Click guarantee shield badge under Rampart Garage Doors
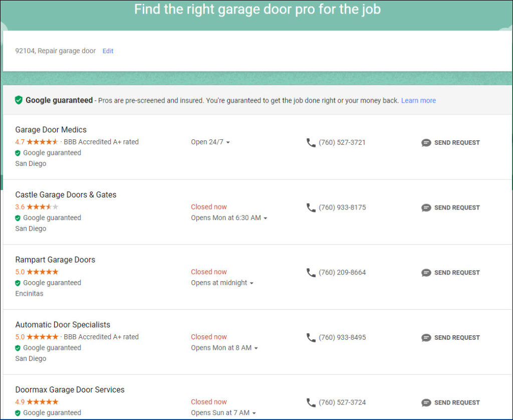 click(x=18, y=283)
